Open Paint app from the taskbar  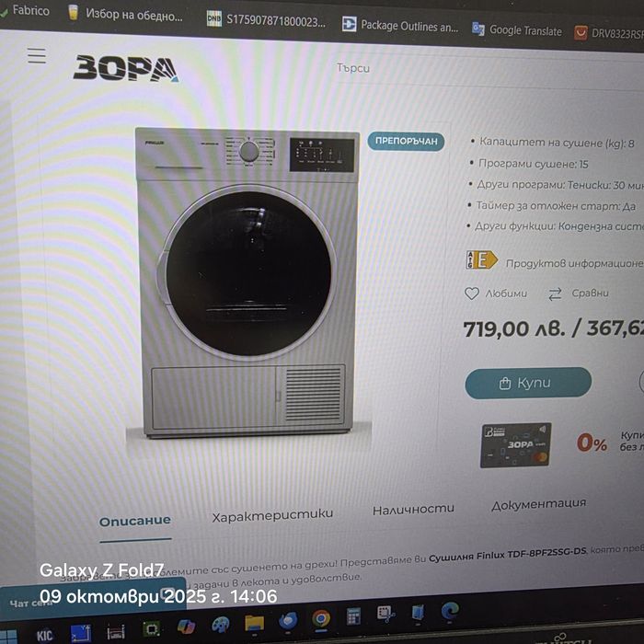click(x=221, y=625)
